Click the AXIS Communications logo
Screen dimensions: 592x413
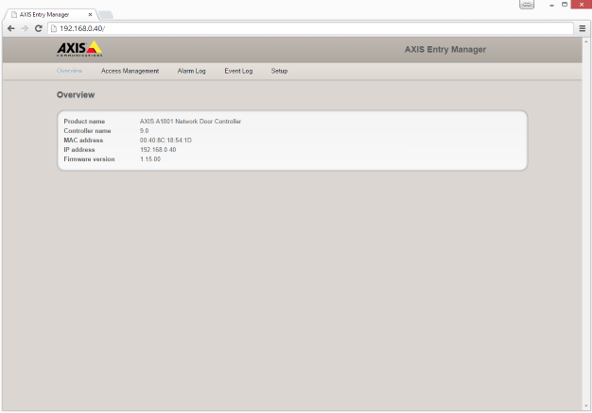(80, 49)
